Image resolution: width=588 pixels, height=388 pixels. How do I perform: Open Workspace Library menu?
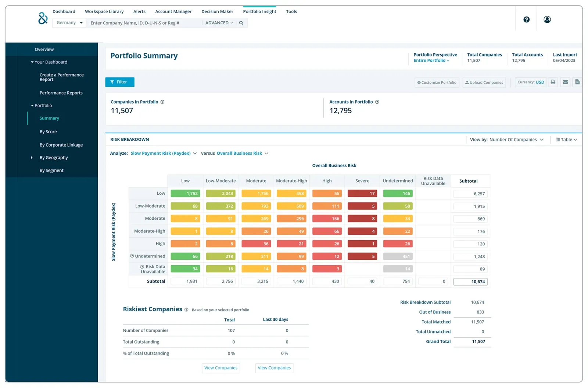tap(104, 11)
